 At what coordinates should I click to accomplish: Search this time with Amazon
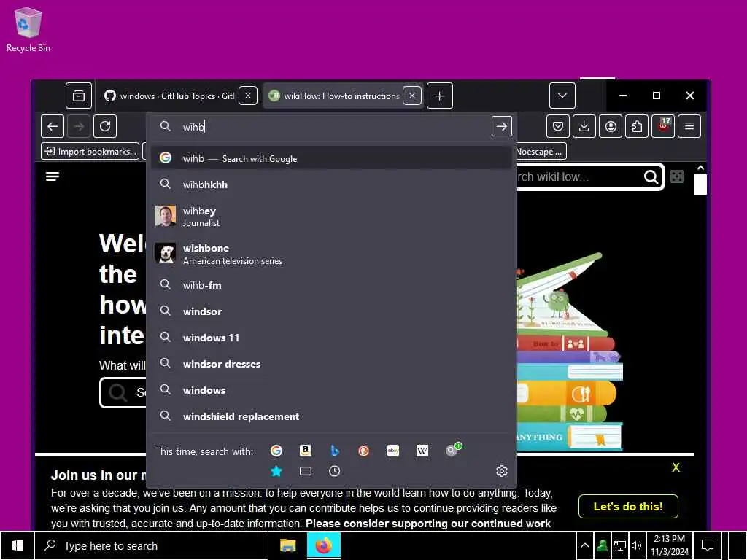click(x=306, y=451)
